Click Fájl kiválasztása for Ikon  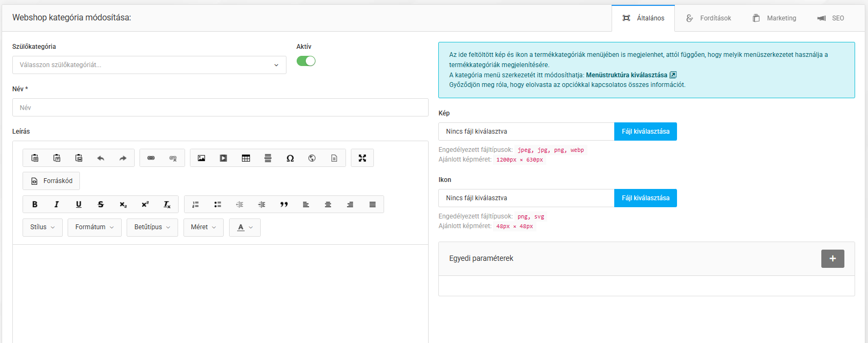click(645, 198)
